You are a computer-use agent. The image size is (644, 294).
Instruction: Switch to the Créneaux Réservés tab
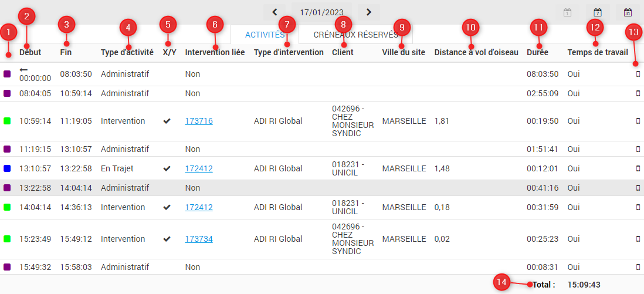355,35
